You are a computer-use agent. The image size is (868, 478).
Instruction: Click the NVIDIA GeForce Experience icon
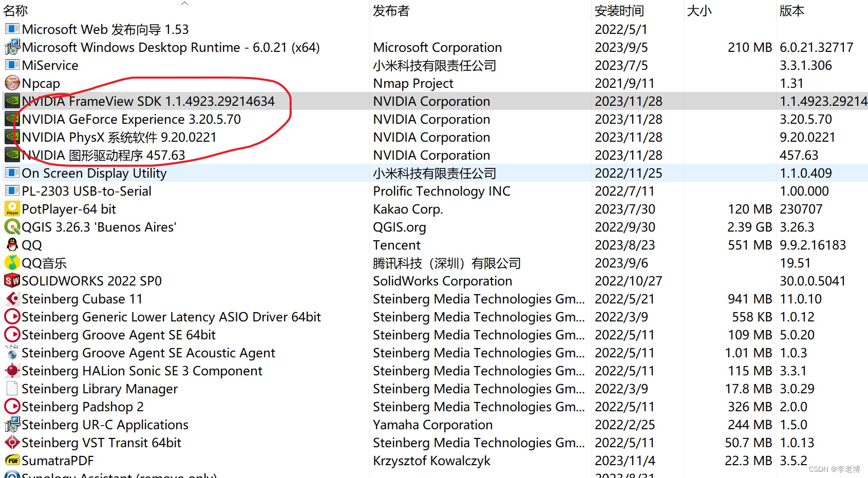12,119
